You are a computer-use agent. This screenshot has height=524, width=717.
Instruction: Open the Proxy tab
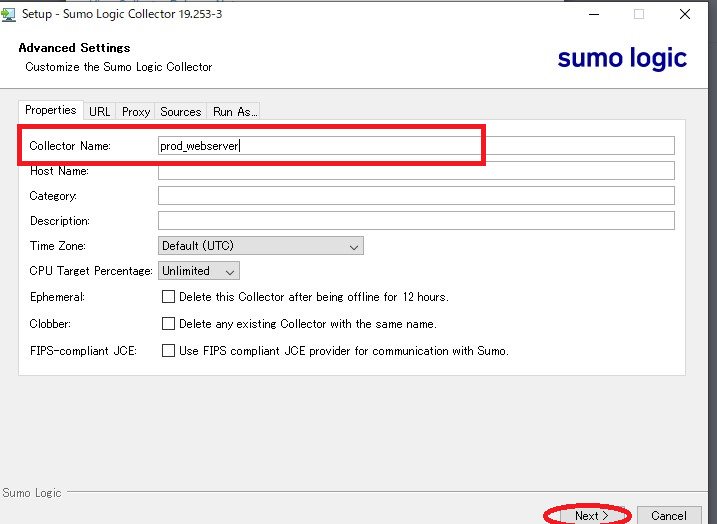136,112
